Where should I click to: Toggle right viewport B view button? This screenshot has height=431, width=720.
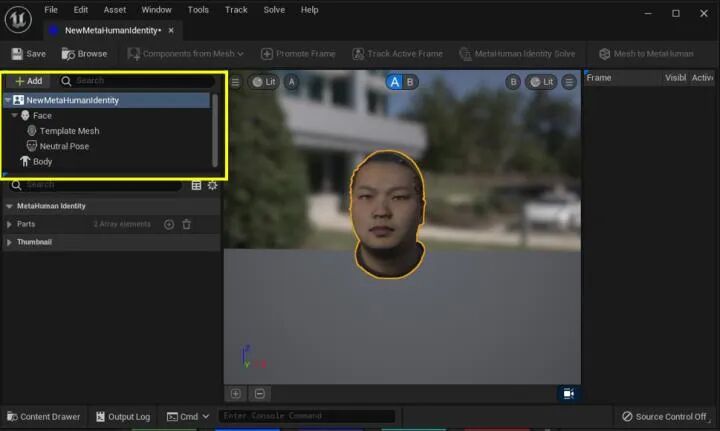coord(513,82)
